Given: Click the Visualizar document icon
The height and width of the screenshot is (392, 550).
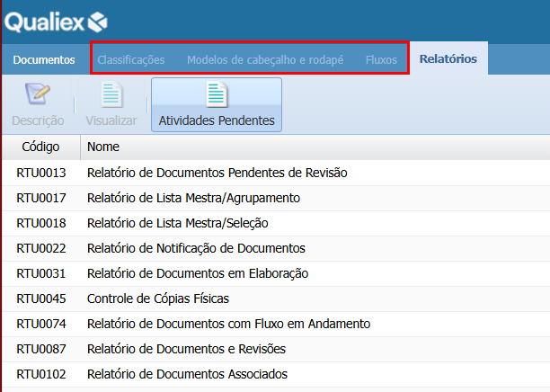Looking at the screenshot, I should pyautogui.click(x=111, y=95).
